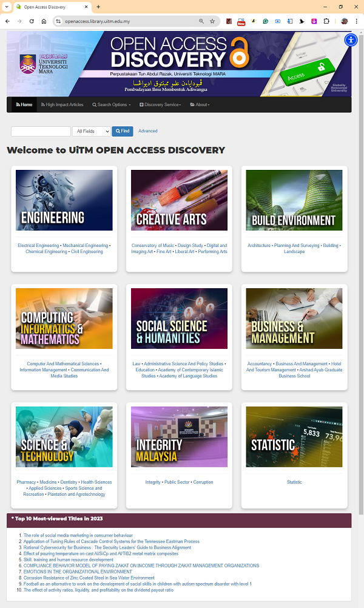Open Chrome three-dot menu
This screenshot has width=364, height=608.
coord(357,21)
